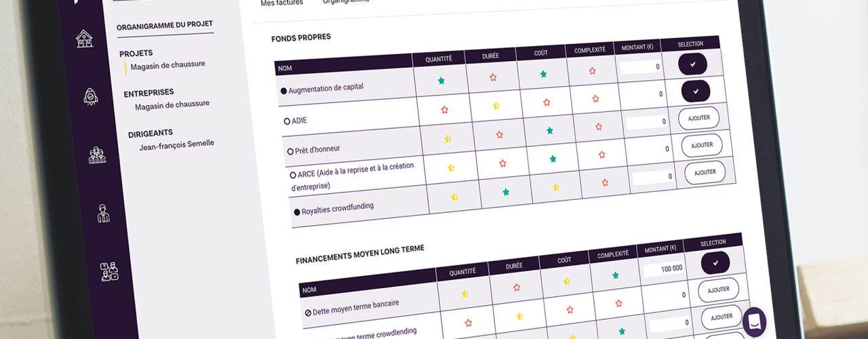Click the 100 000 montant input field
The height and width of the screenshot is (339, 868).
663,268
